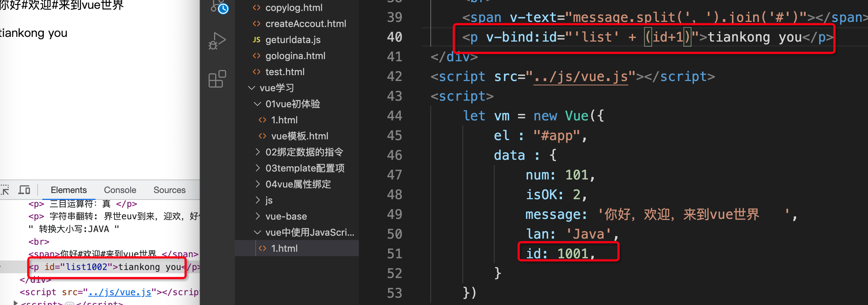Click line number 44 in gutter
This screenshot has height=305, width=868.
pos(394,116)
